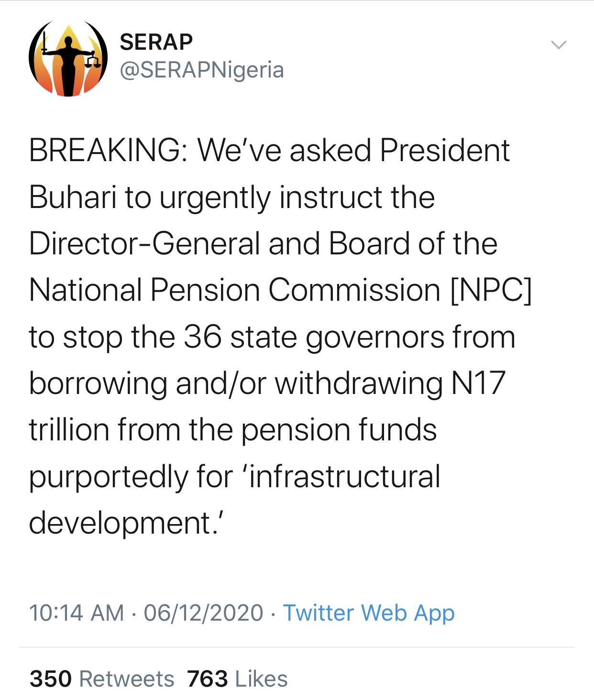Click the Twitter Web App source link
Image resolution: width=594 pixels, height=700 pixels.
[x=368, y=613]
